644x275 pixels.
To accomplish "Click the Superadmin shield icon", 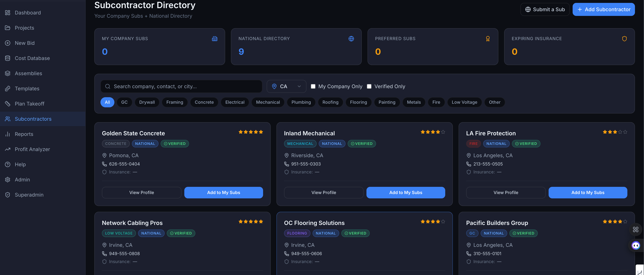I will click(8, 195).
